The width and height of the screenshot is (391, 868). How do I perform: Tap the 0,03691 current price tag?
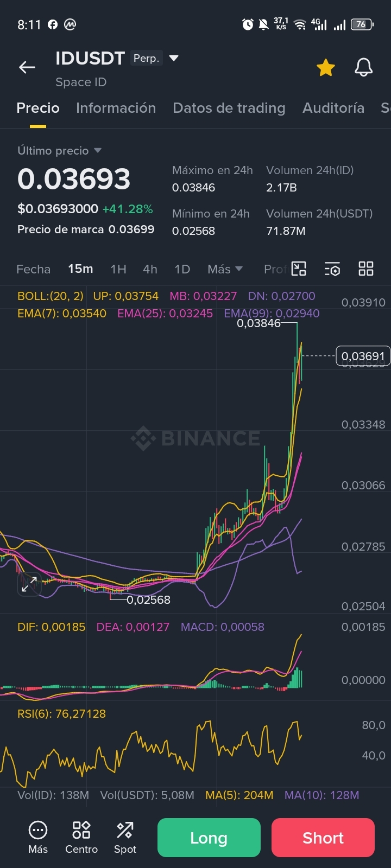[363, 356]
